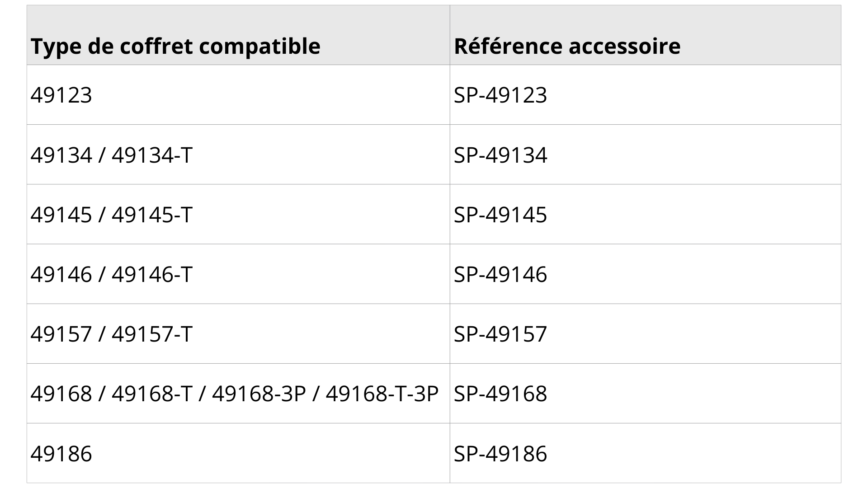Select the SP-49186 reference
Viewport: 868px width, 488px height.
click(646, 453)
